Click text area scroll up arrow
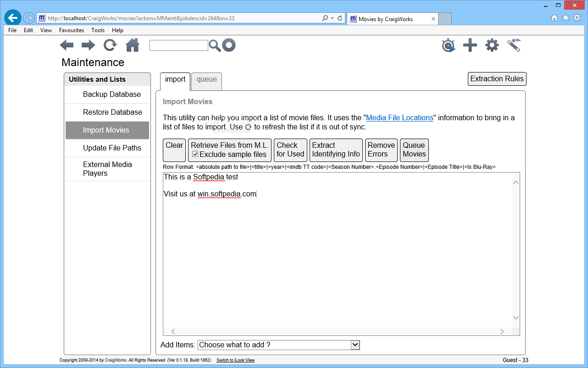 [x=516, y=183]
